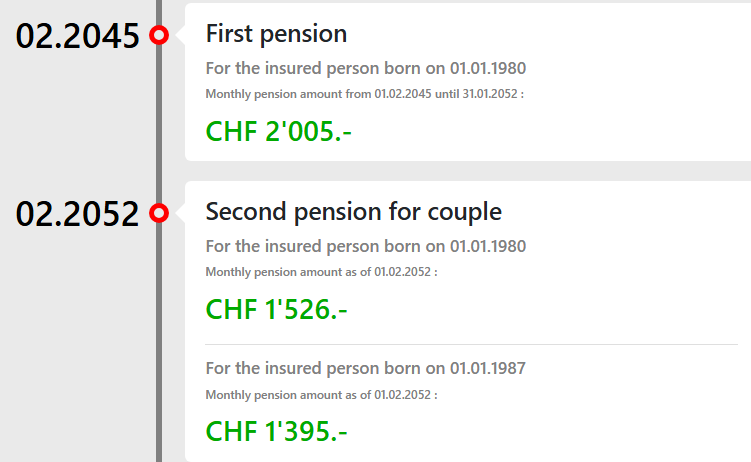
Task: Click first 'Monthly pension amount as of 01.02.2052' text
Action: click(x=321, y=272)
